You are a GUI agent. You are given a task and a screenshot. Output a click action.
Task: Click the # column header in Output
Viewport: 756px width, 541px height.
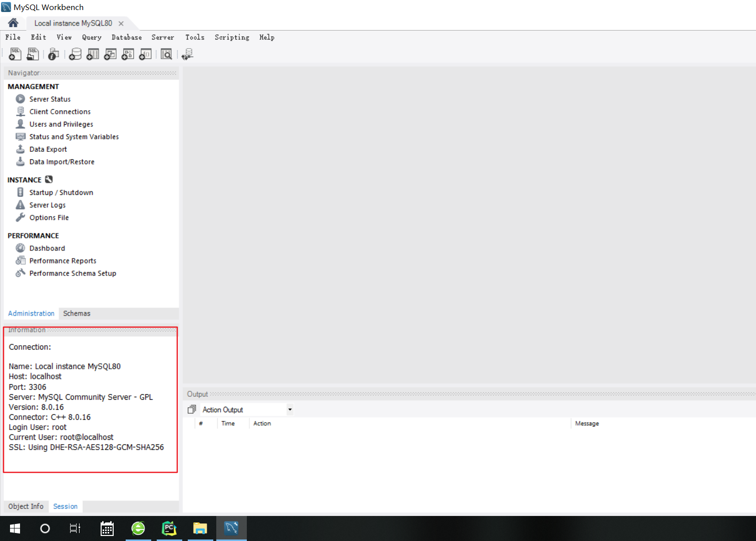(201, 423)
